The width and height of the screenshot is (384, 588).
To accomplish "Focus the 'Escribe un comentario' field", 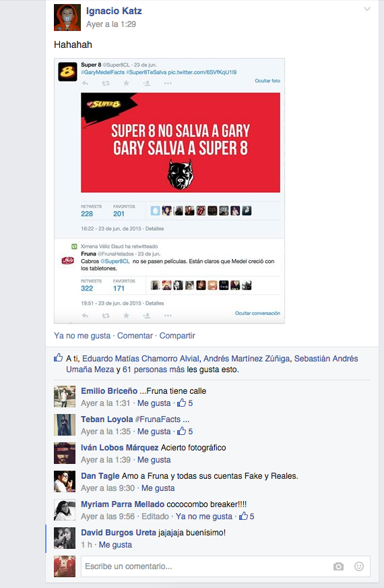I will click(207, 566).
